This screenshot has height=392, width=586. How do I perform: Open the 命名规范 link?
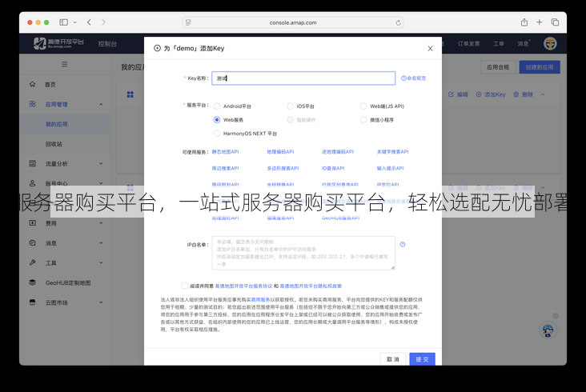point(413,78)
